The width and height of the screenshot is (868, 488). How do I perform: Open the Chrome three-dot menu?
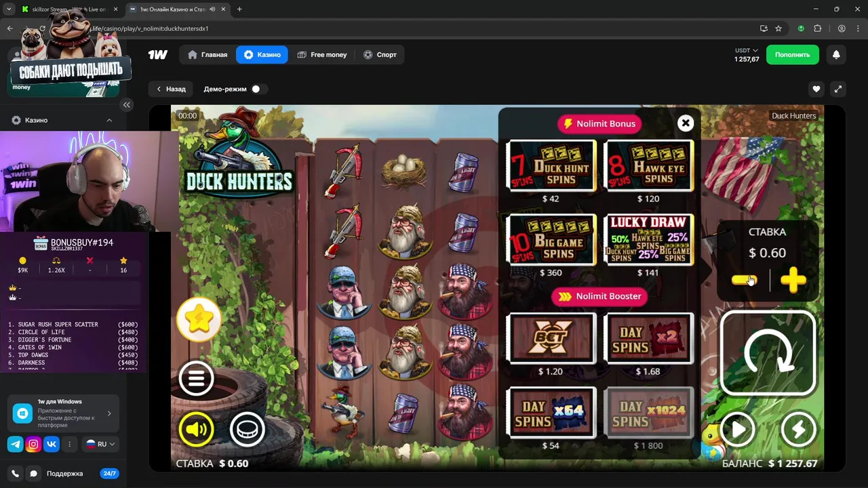(x=858, y=28)
